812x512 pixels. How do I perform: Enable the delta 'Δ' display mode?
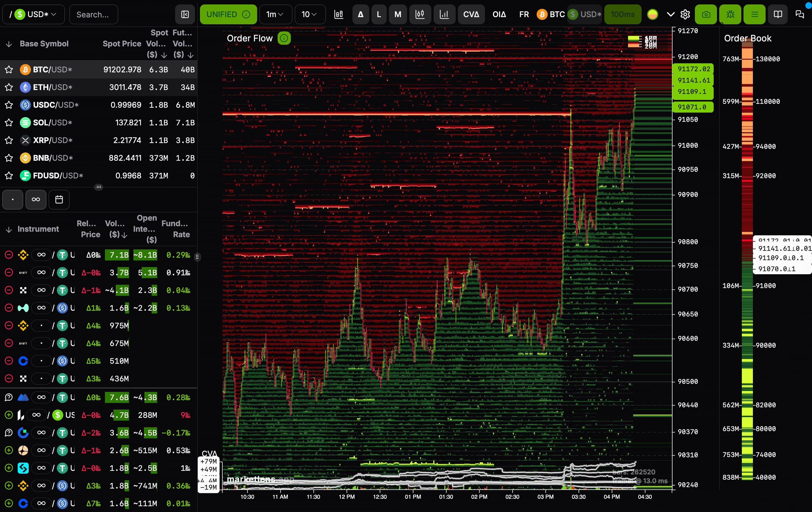tap(361, 14)
